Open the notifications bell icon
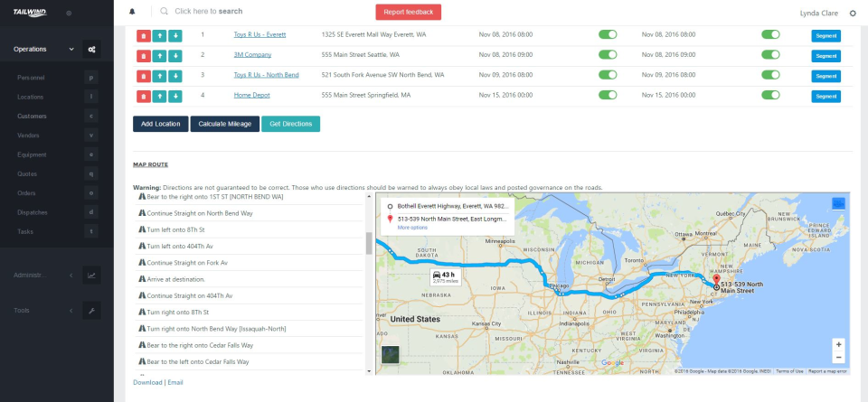 pyautogui.click(x=132, y=11)
